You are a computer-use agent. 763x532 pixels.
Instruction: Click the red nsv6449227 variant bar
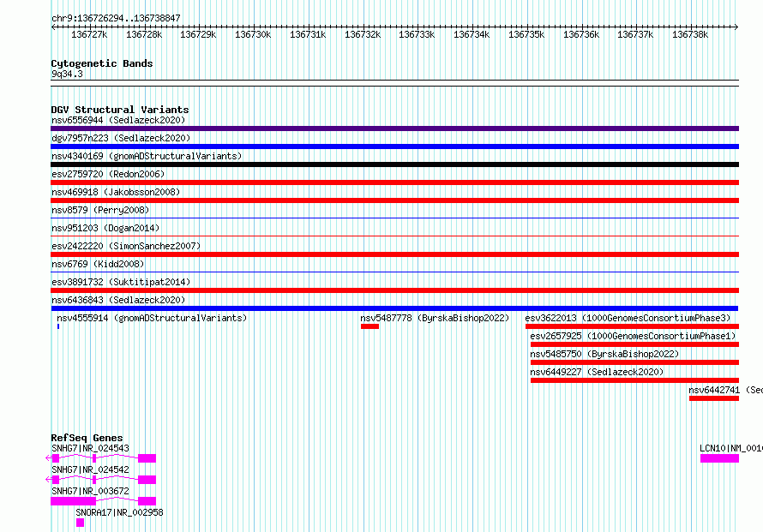coord(634,380)
